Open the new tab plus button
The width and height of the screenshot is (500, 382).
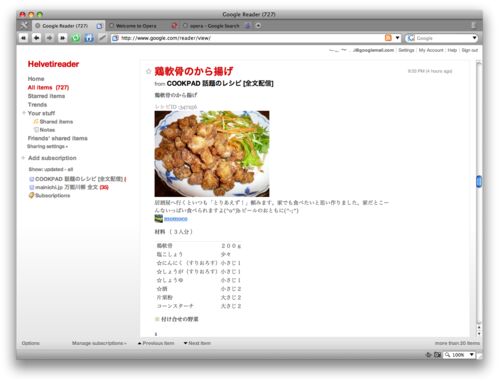(x=258, y=26)
